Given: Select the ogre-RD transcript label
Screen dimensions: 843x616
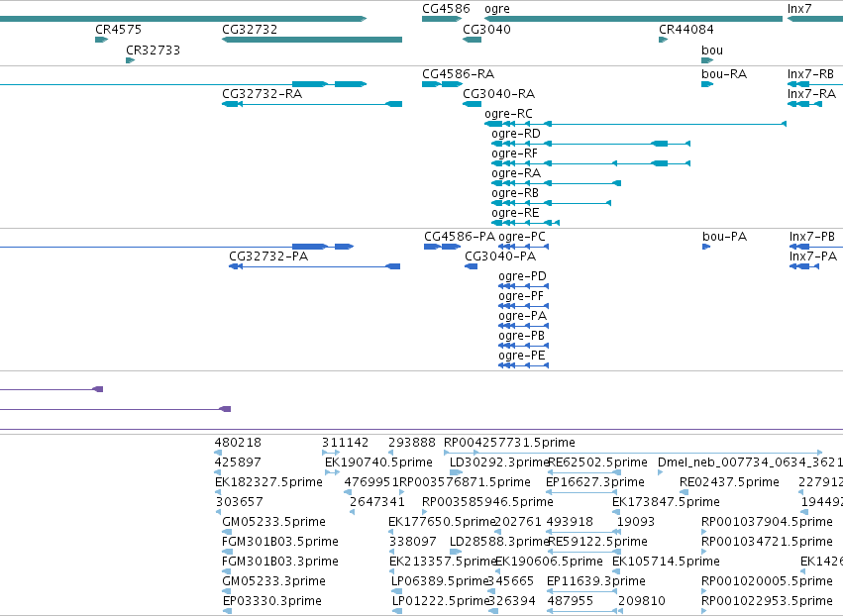Looking at the screenshot, I should [515, 134].
